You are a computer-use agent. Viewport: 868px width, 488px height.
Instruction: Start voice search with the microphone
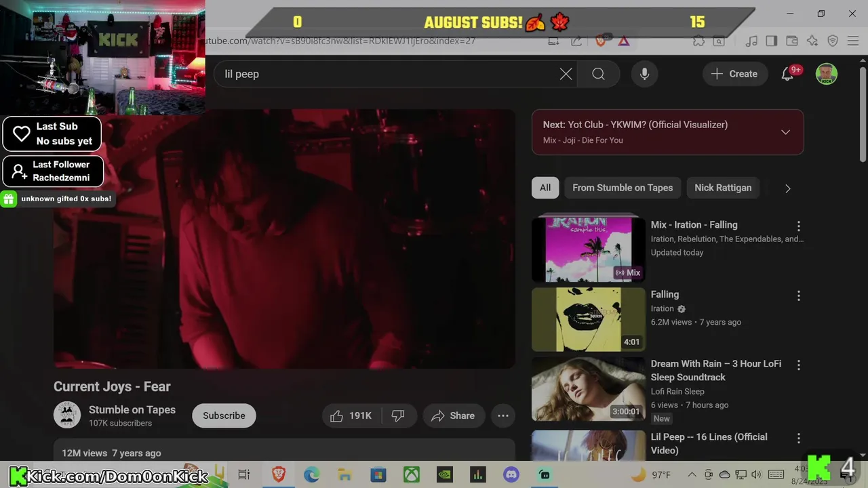[x=644, y=74]
